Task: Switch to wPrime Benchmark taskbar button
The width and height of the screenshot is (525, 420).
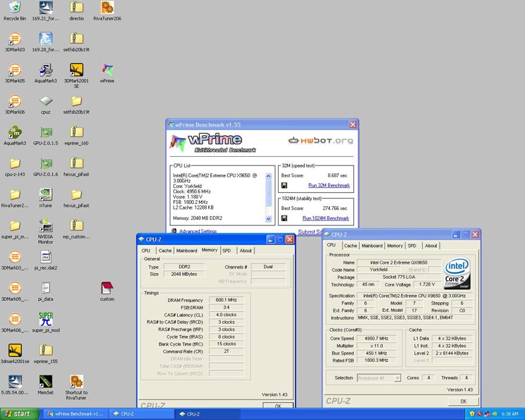Action: (76, 414)
